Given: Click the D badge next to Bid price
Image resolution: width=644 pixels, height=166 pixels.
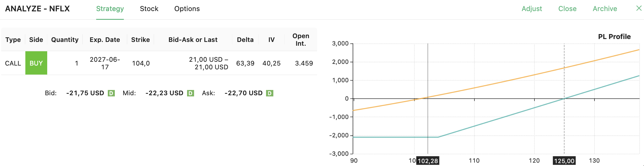Looking at the screenshot, I should pyautogui.click(x=111, y=93).
